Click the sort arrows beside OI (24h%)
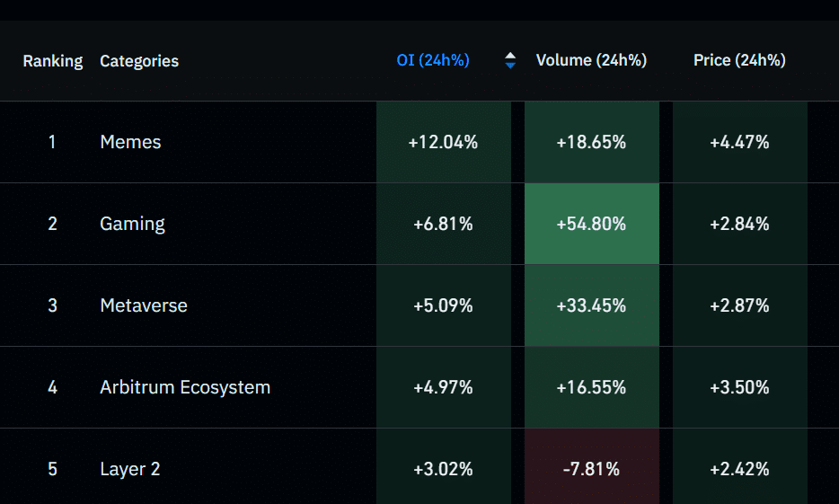The image size is (839, 504). [510, 61]
